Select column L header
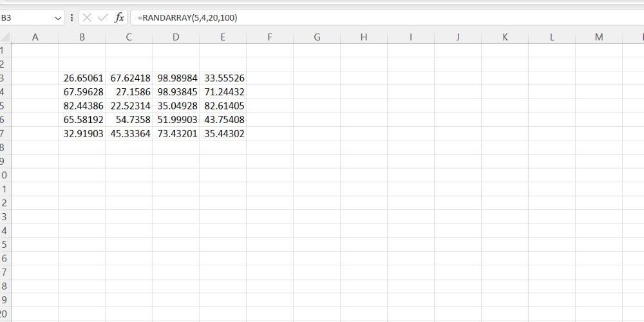644x322 pixels. (552, 37)
